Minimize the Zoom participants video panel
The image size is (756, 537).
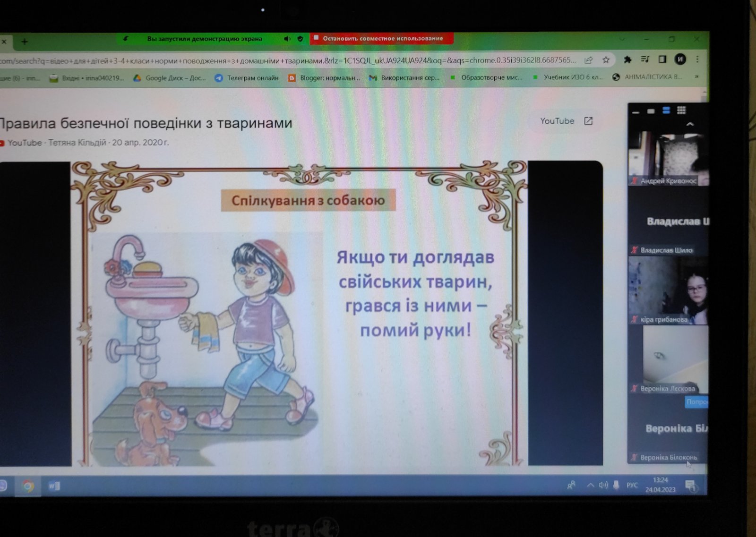pyautogui.click(x=636, y=111)
